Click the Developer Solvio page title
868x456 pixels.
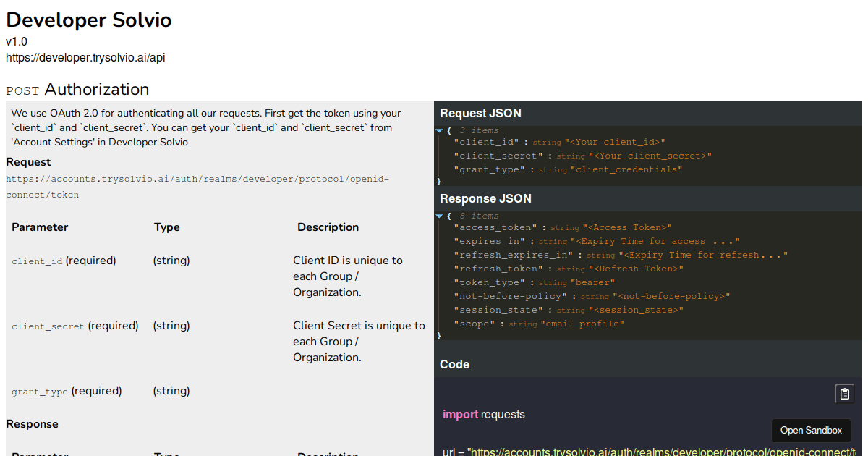point(89,20)
